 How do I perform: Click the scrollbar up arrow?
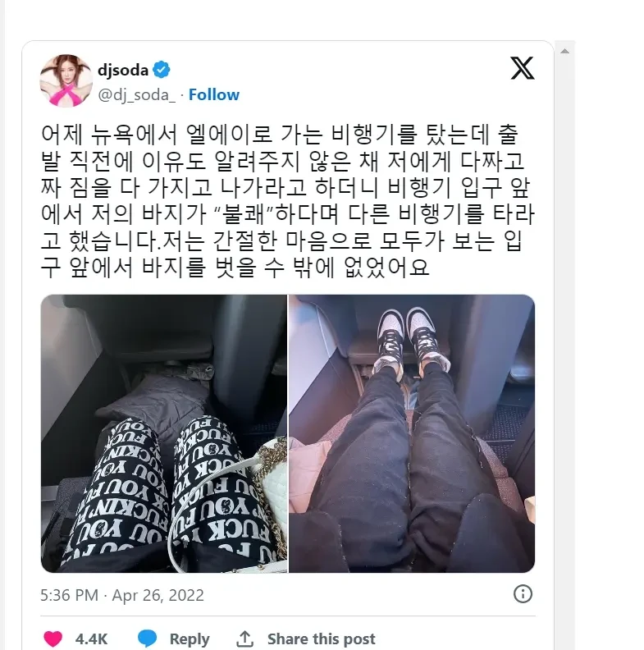pyautogui.click(x=564, y=52)
